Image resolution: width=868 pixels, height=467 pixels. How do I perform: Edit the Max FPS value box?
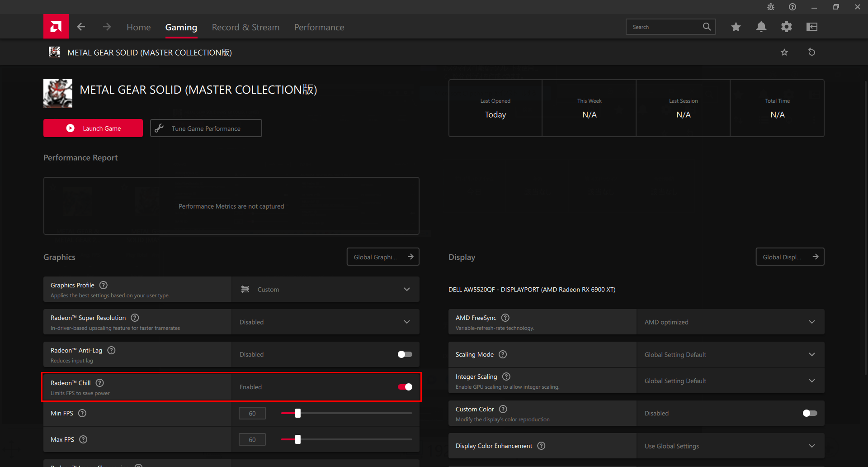click(x=252, y=439)
